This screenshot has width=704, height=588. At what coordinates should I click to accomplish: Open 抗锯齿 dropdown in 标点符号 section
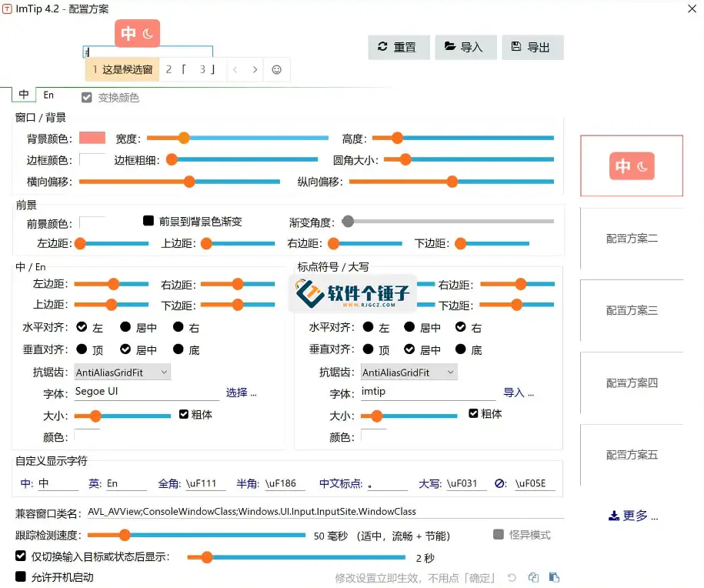coord(409,372)
